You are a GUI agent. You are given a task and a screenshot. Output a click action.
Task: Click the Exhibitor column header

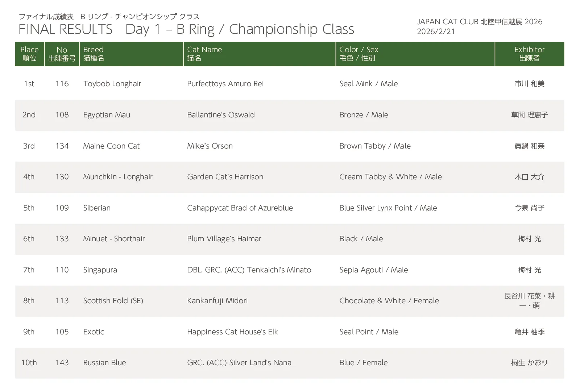click(529, 54)
